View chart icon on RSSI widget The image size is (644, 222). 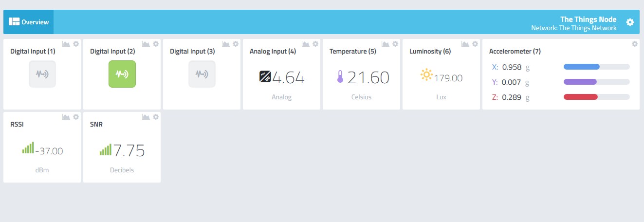tap(66, 117)
